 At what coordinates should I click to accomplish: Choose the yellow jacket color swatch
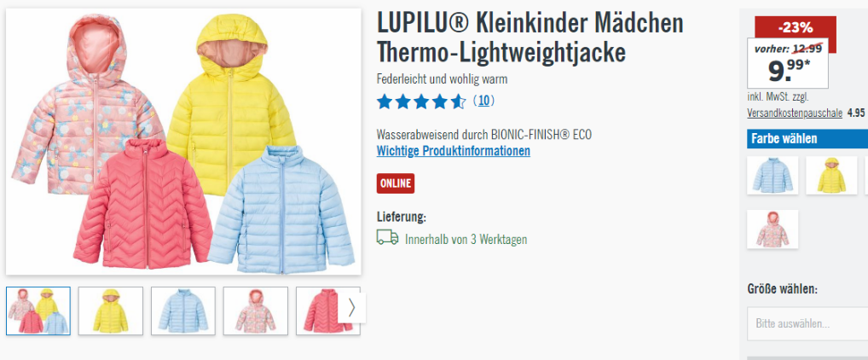831,176
